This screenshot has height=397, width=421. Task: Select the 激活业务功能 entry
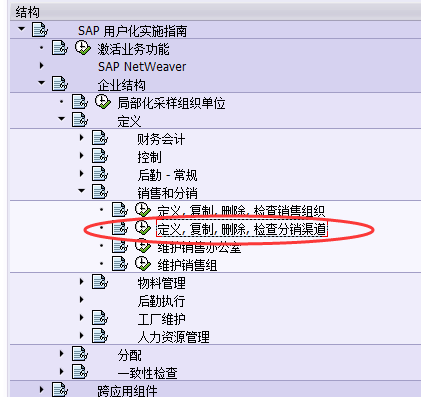click(133, 49)
